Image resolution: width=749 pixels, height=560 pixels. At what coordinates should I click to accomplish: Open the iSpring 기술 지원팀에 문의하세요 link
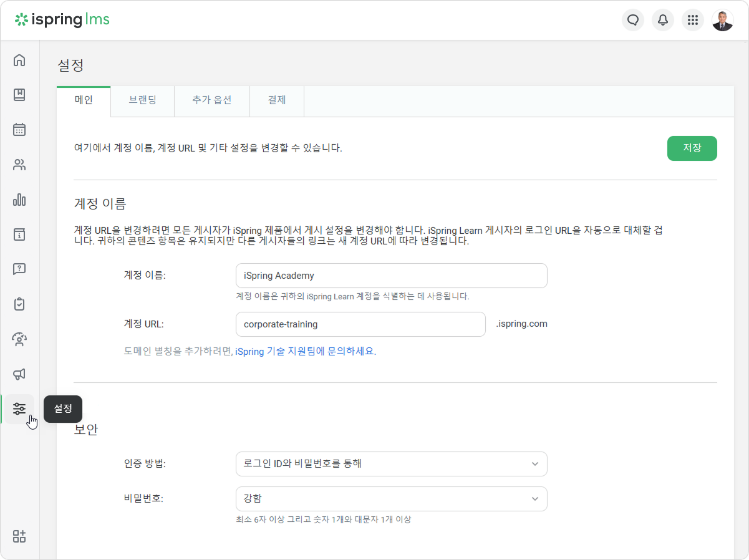[306, 351]
